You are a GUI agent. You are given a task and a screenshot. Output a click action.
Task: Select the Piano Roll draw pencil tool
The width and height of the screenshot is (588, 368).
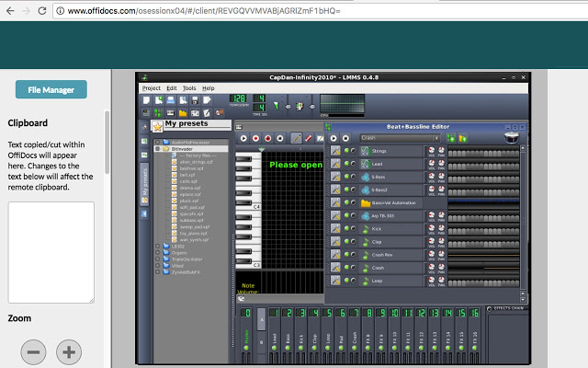296,138
